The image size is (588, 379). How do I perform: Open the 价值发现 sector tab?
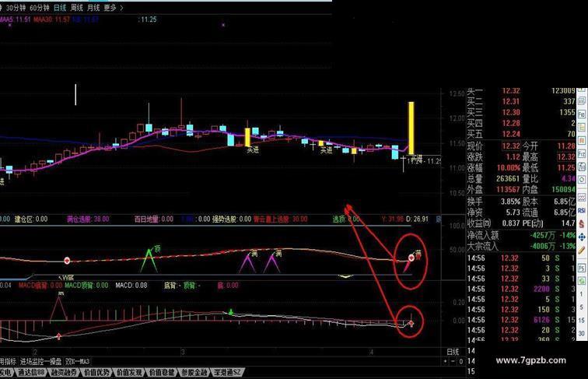tap(129, 372)
